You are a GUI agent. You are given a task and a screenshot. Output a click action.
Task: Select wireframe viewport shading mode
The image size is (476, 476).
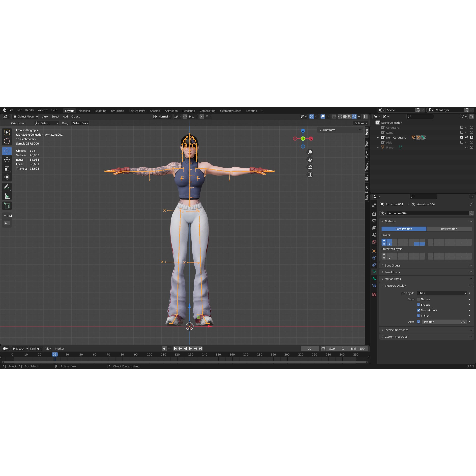(340, 117)
